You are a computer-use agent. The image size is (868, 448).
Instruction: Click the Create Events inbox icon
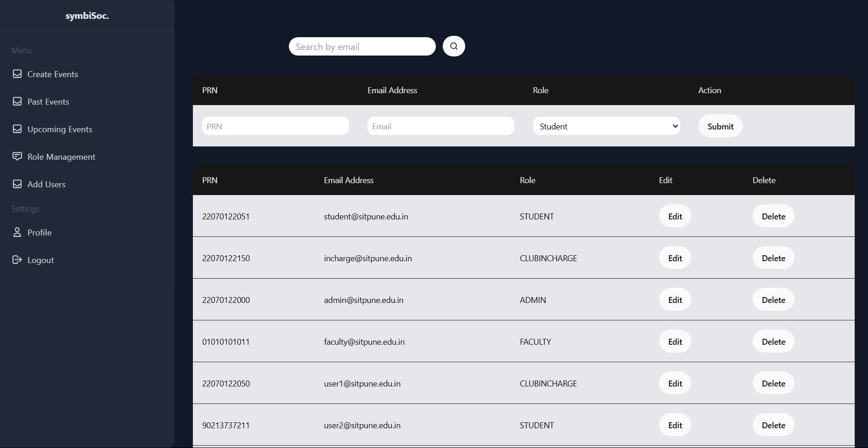pos(17,74)
